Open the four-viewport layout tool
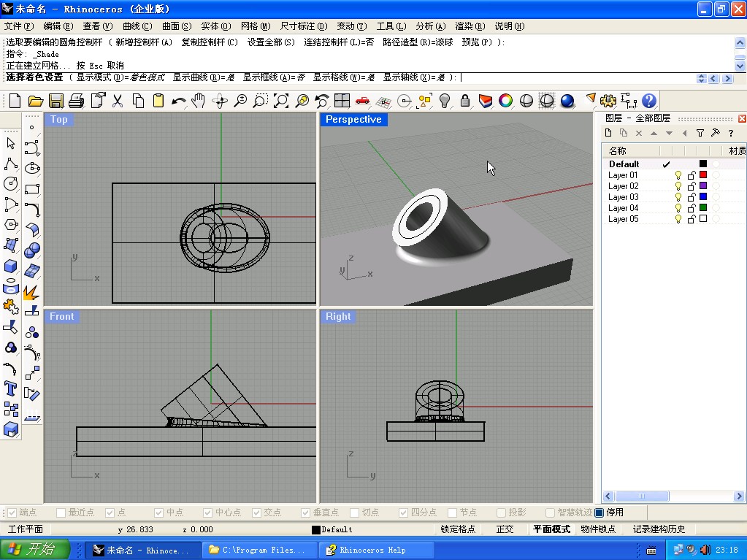 point(342,101)
